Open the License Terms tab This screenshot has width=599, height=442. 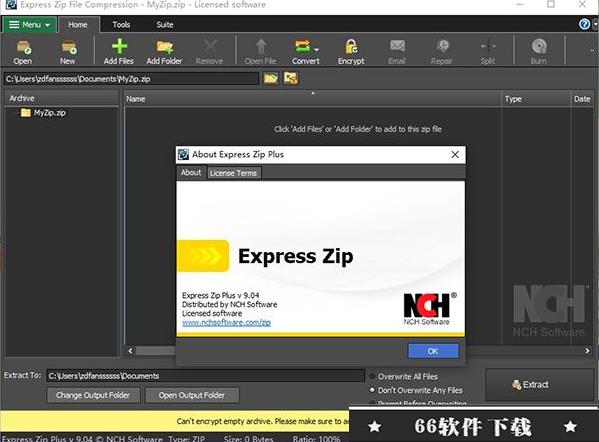pos(233,173)
